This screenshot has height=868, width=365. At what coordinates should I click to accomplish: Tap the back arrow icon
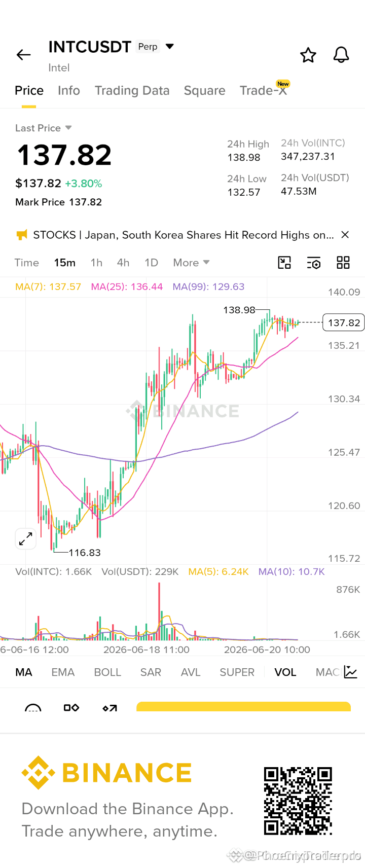[x=24, y=55]
